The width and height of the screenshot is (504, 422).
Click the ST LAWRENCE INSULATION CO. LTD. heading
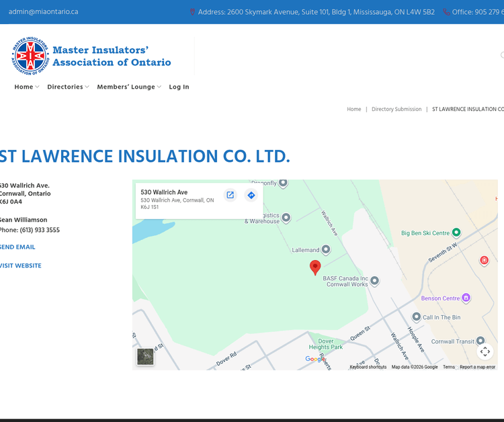(x=144, y=156)
